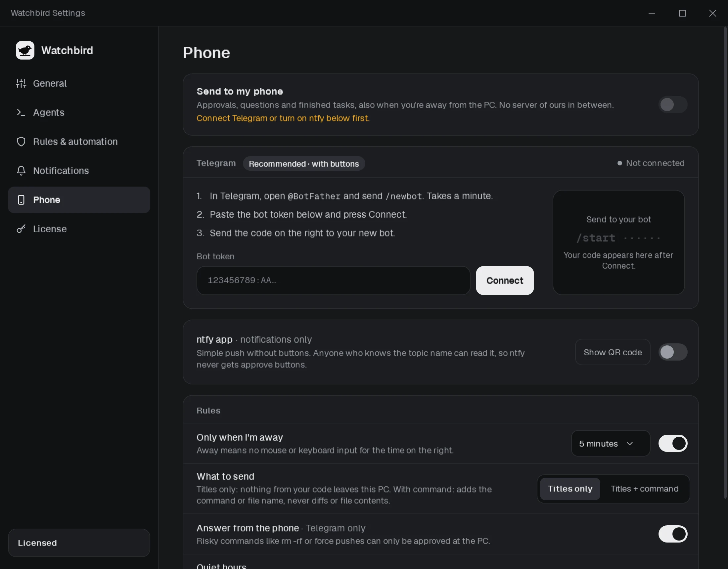Choose the Titles + command option

(x=644, y=489)
